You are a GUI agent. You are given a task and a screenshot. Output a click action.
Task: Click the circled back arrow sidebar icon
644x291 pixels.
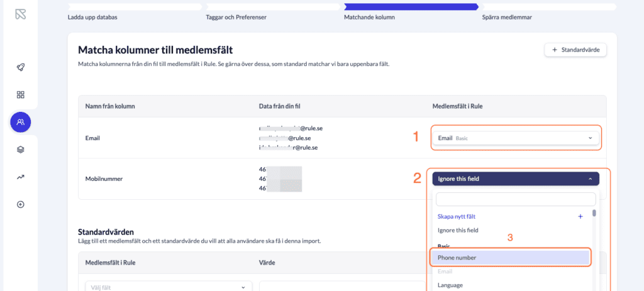tap(20, 204)
